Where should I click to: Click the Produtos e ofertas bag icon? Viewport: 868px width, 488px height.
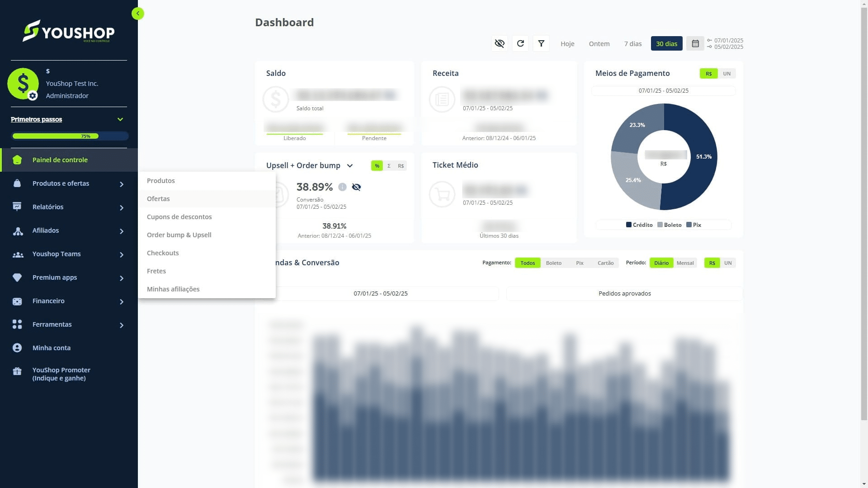[x=17, y=183]
